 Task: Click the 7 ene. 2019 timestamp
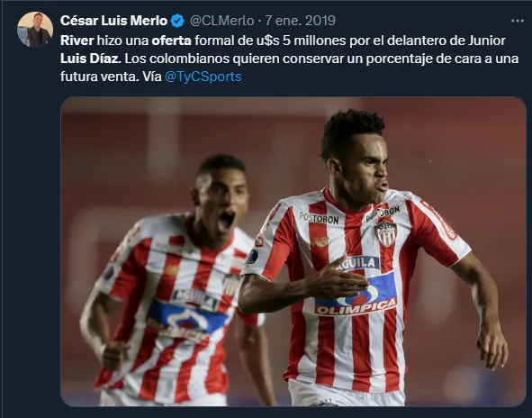(301, 21)
